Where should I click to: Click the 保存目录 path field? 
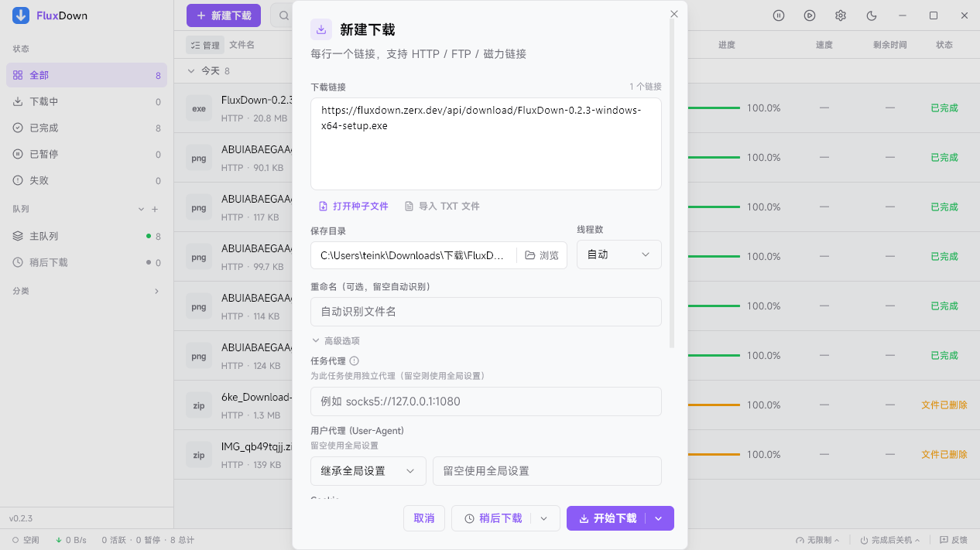pos(413,255)
